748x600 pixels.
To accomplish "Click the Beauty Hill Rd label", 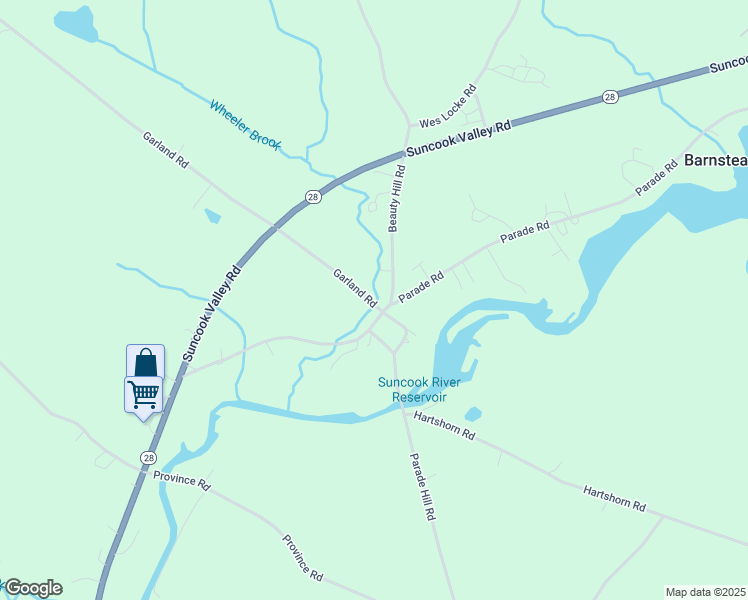I will click(x=397, y=198).
